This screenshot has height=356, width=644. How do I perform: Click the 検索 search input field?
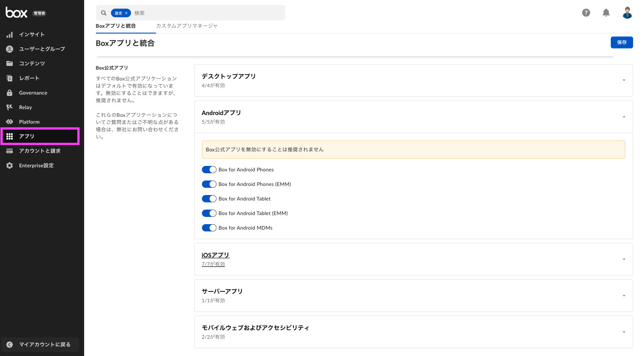pyautogui.click(x=207, y=13)
